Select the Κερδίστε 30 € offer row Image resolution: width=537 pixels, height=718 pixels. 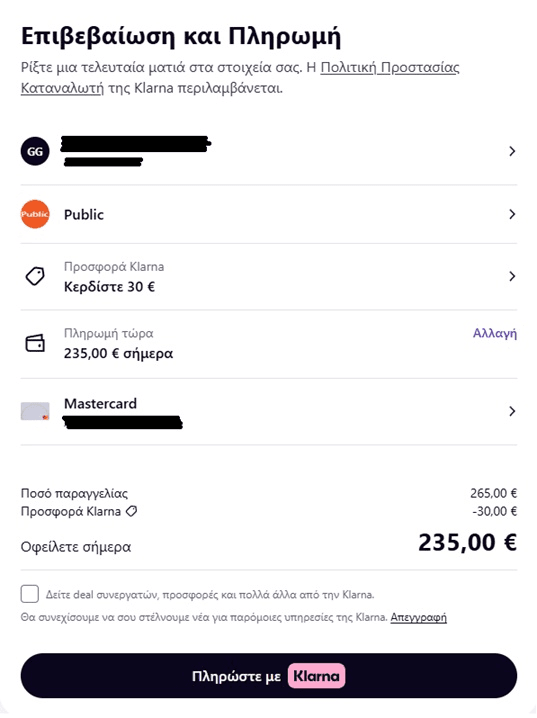269,277
